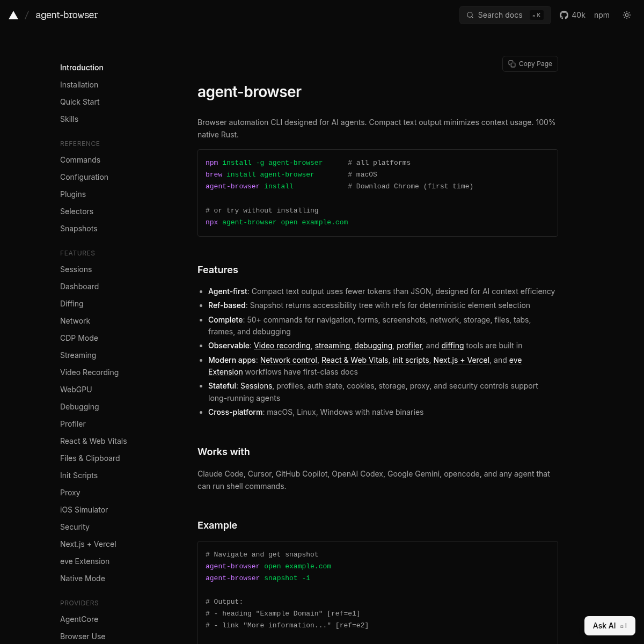Open Streaming in the sidebar
Viewport: 644px width, 644px height.
tap(78, 355)
